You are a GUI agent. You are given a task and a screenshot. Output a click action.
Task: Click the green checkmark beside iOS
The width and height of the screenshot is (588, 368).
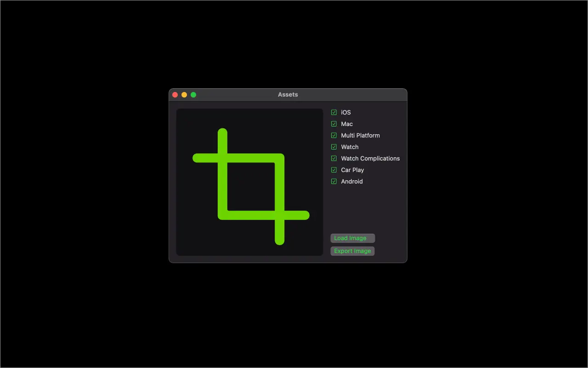point(334,112)
